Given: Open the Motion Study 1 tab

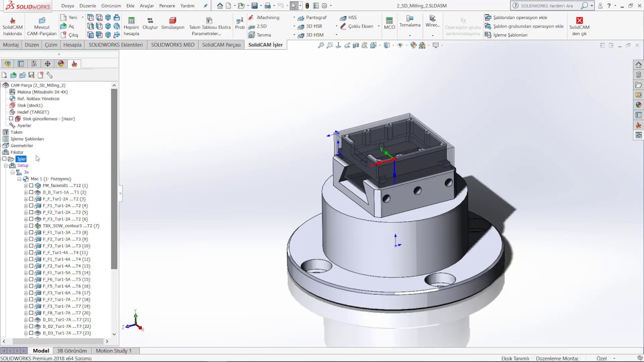Looking at the screenshot, I should tap(114, 351).
